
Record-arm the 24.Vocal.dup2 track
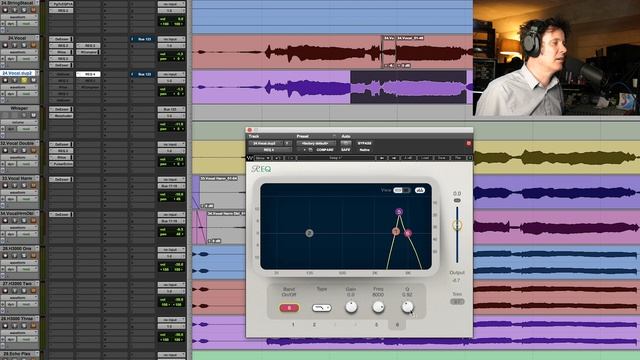5,80
